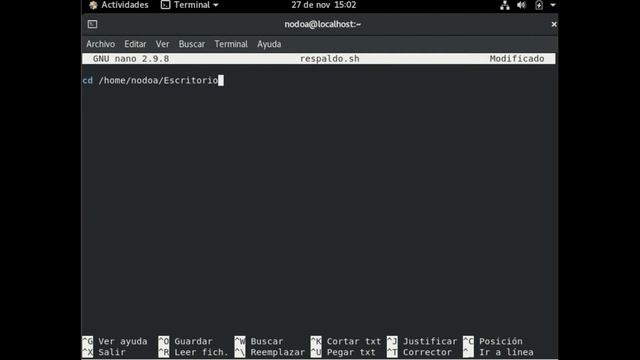Click the Modificado status label
640x360 pixels.
coord(517,59)
